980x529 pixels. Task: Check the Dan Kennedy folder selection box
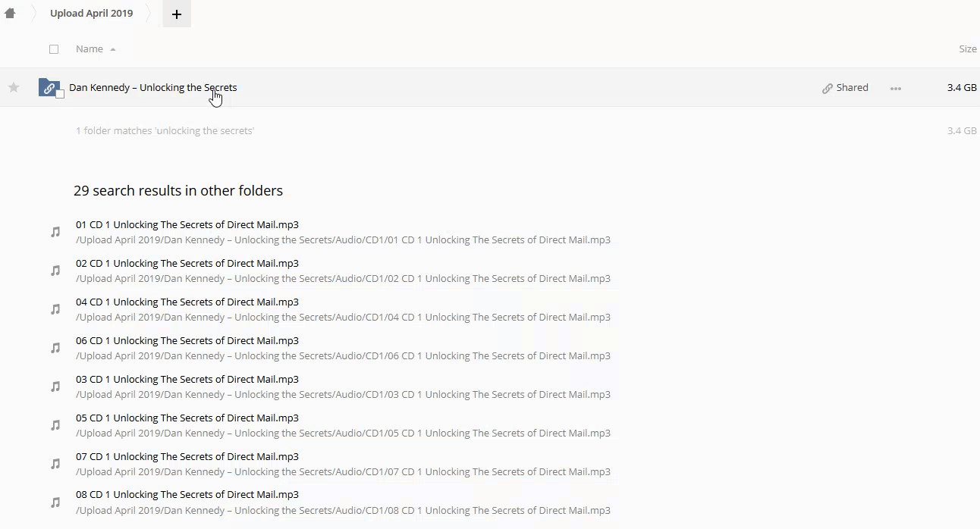(x=60, y=95)
